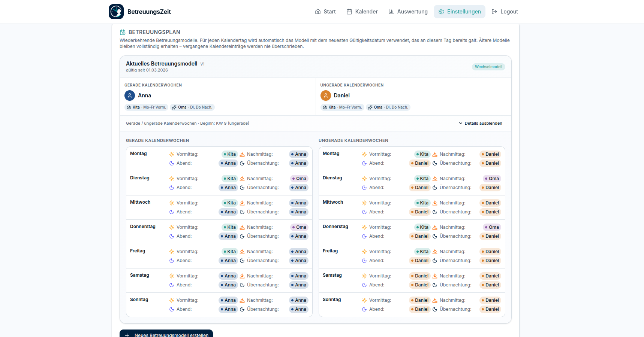
Task: Click Daniel's orange avatar icon
Action: [x=326, y=95]
